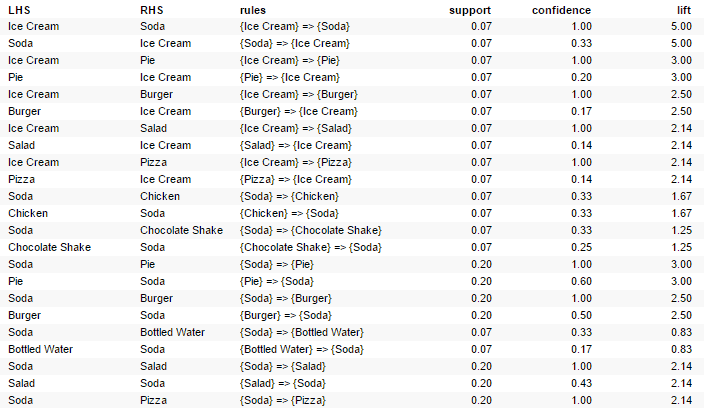Click the Chocolate Shake LHS cell
Screen dimensions: 704x411
pos(49,247)
